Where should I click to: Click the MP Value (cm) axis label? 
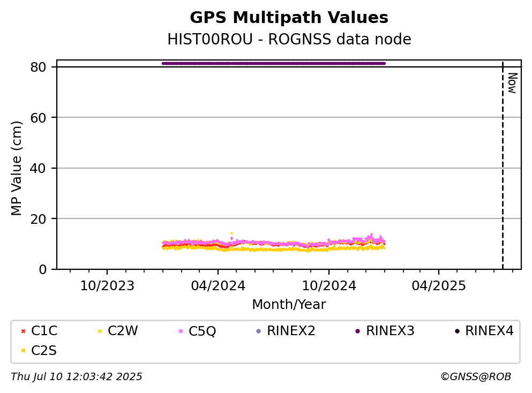16,168
